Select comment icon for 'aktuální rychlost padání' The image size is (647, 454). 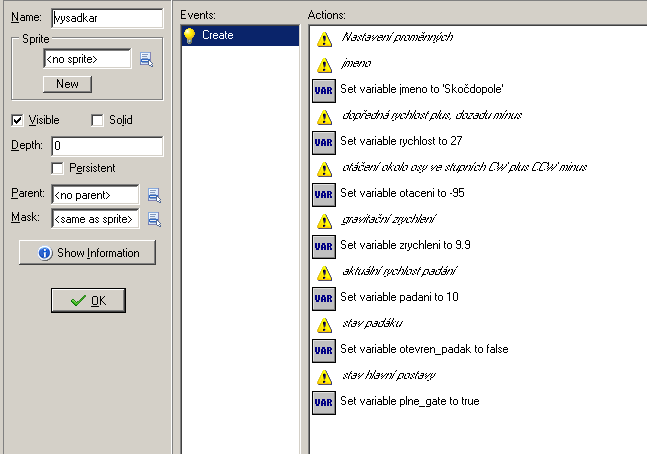click(x=324, y=273)
